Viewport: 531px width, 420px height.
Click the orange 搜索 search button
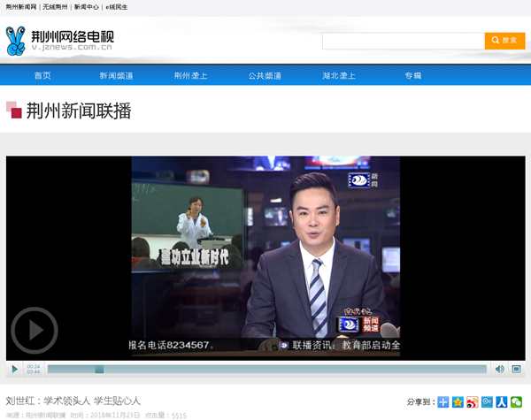pos(504,41)
